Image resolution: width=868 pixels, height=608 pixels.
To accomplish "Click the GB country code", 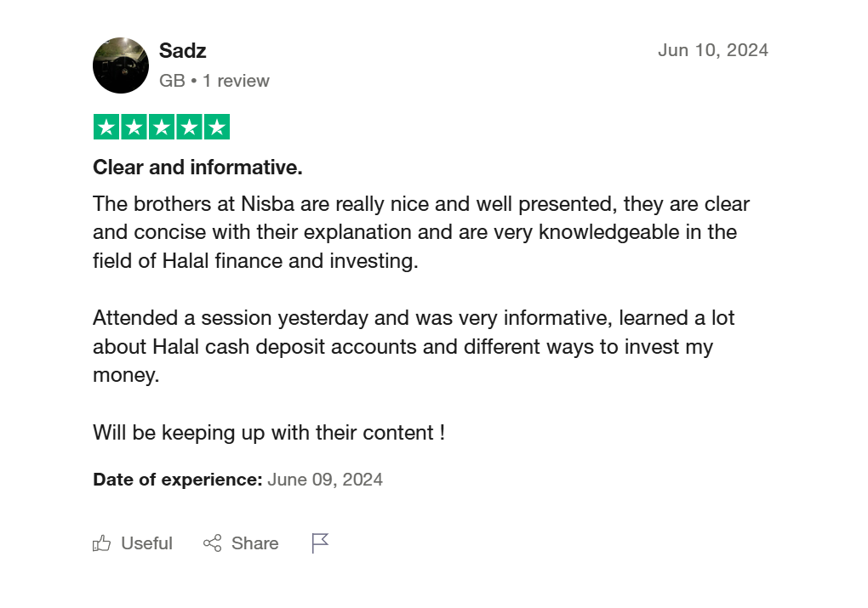I will click(x=172, y=81).
